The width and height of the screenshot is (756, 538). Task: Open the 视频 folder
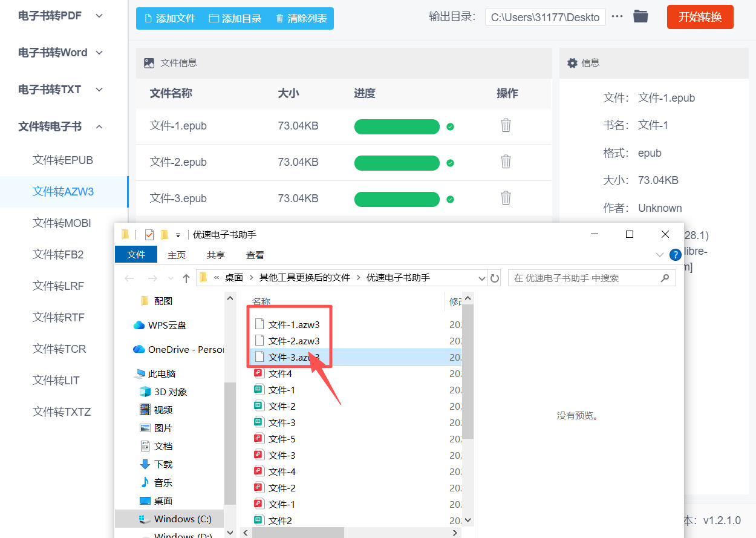[x=156, y=410]
